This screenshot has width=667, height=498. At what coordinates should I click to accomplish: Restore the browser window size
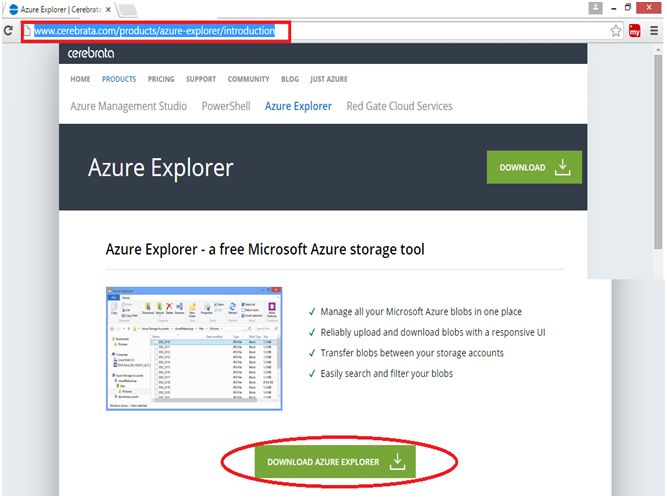click(627, 7)
